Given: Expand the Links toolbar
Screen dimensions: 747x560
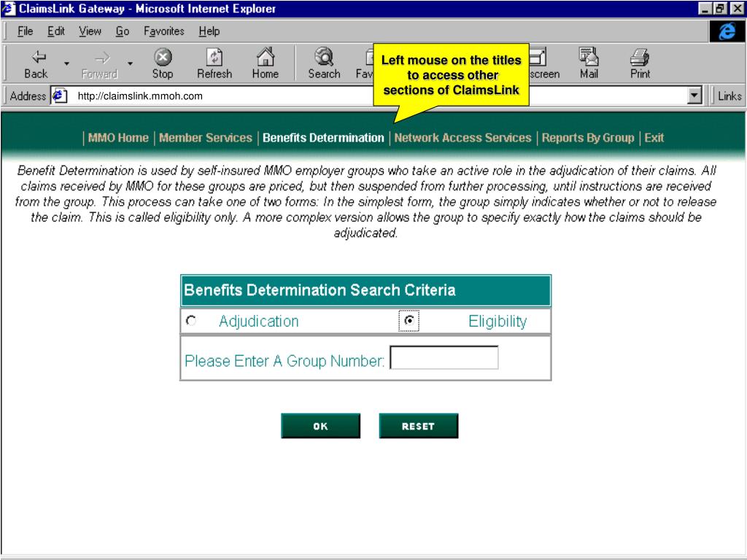Looking at the screenshot, I should (729, 96).
